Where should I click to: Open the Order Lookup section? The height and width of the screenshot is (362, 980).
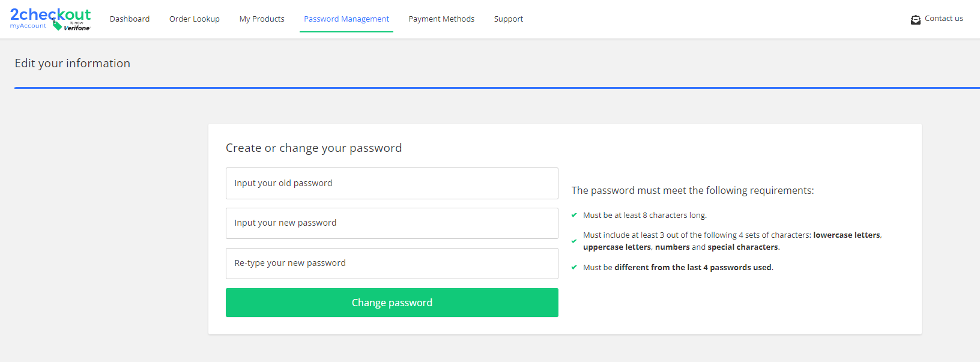(194, 19)
